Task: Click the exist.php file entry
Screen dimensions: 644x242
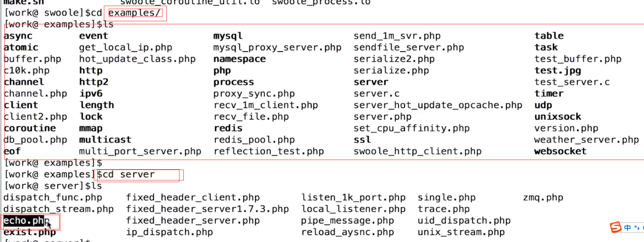Action: coord(30,232)
